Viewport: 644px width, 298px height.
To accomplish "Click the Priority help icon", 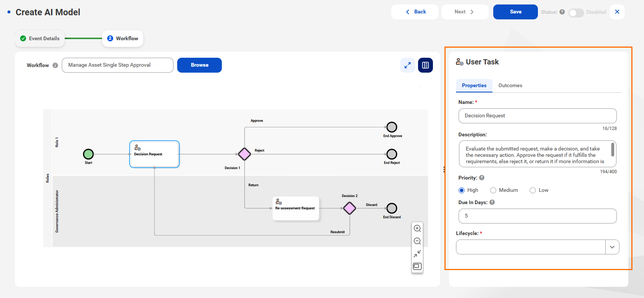I will pyautogui.click(x=482, y=178).
